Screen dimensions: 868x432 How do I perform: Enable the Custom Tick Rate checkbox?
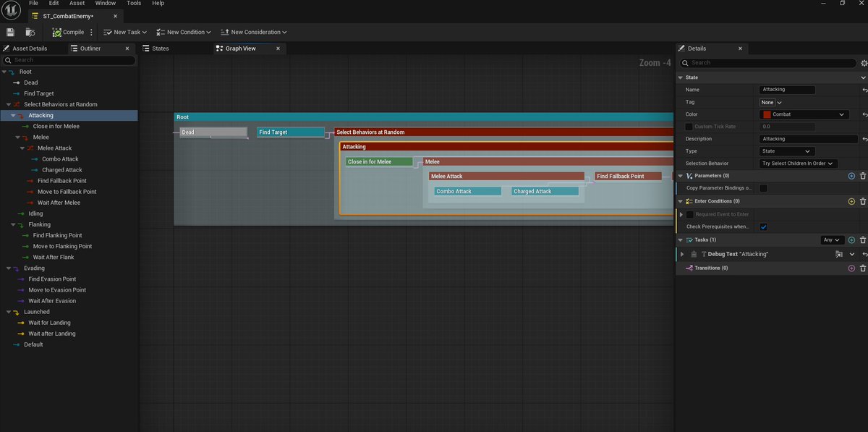(x=689, y=127)
